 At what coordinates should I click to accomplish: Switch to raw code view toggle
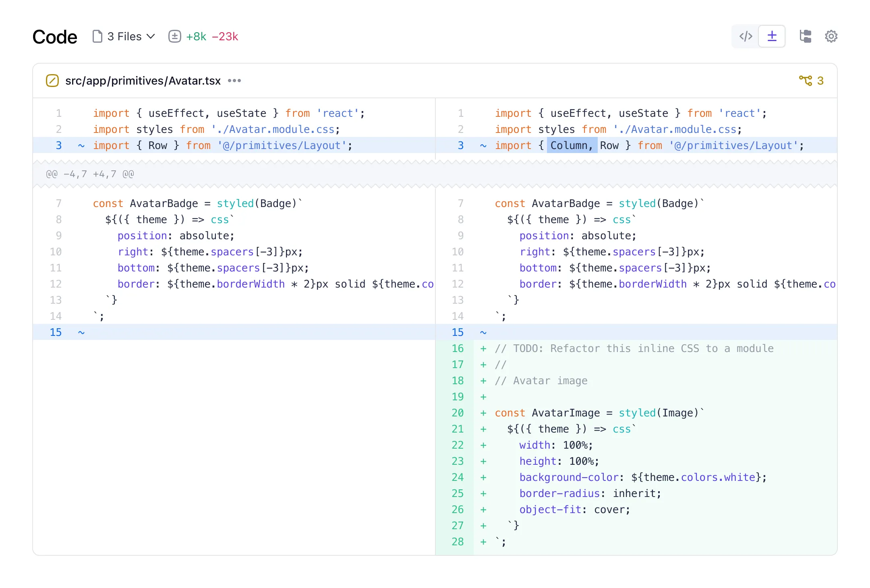[x=746, y=36]
